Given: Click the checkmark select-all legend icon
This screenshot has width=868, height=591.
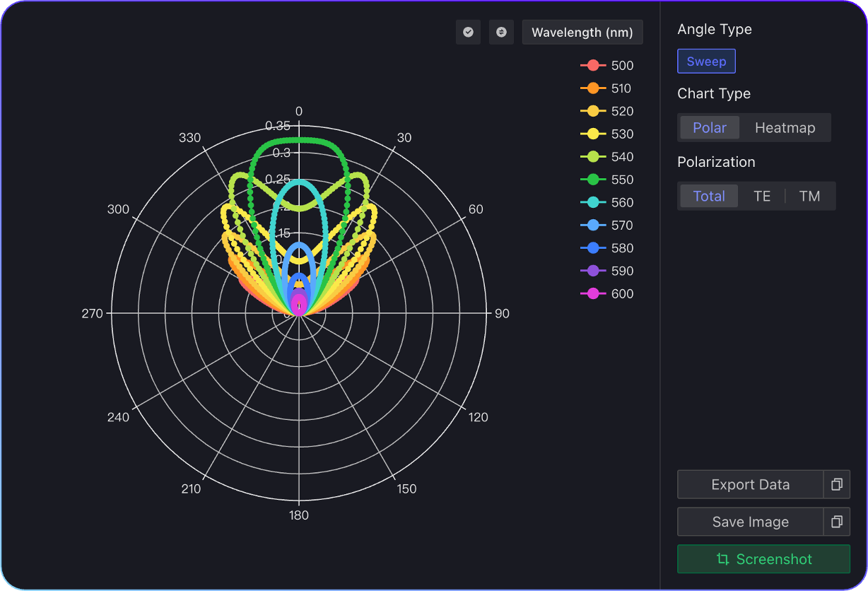Looking at the screenshot, I should tap(468, 33).
